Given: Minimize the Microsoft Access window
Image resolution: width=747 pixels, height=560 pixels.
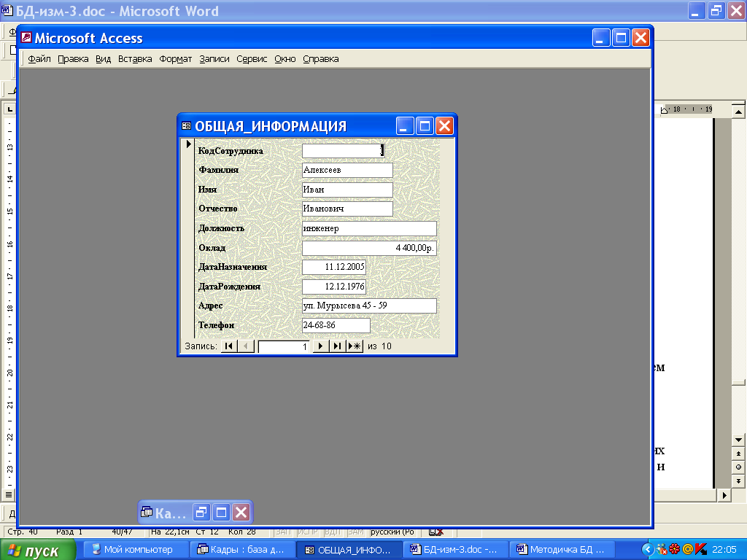Looking at the screenshot, I should tap(601, 38).
